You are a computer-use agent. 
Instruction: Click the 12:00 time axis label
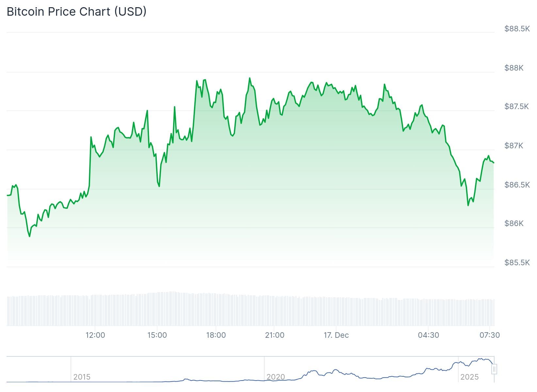pyautogui.click(x=95, y=335)
